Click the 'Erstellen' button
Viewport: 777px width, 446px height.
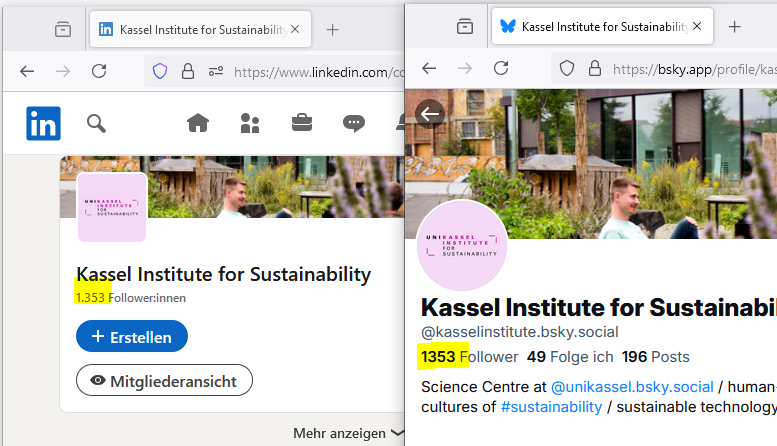(x=132, y=337)
